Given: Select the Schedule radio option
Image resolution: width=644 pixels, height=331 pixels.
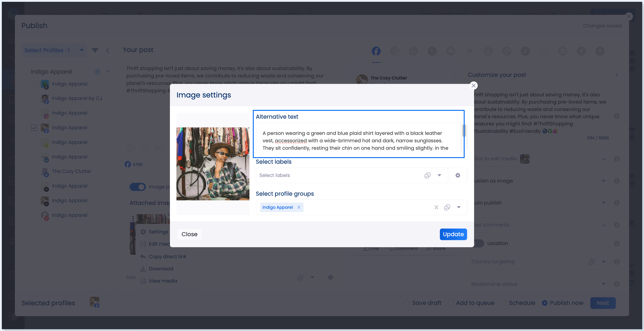Looking at the screenshot, I should [504, 303].
